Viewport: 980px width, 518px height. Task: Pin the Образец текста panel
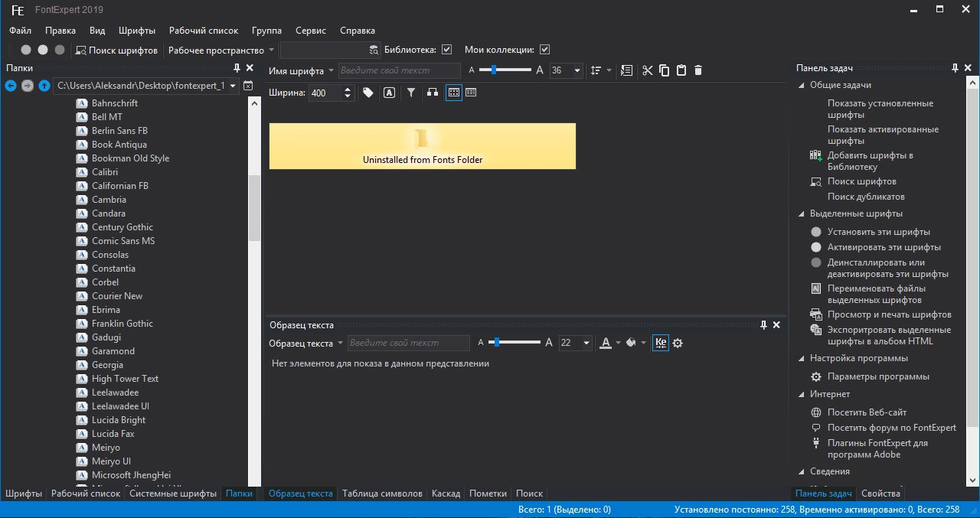tap(763, 325)
